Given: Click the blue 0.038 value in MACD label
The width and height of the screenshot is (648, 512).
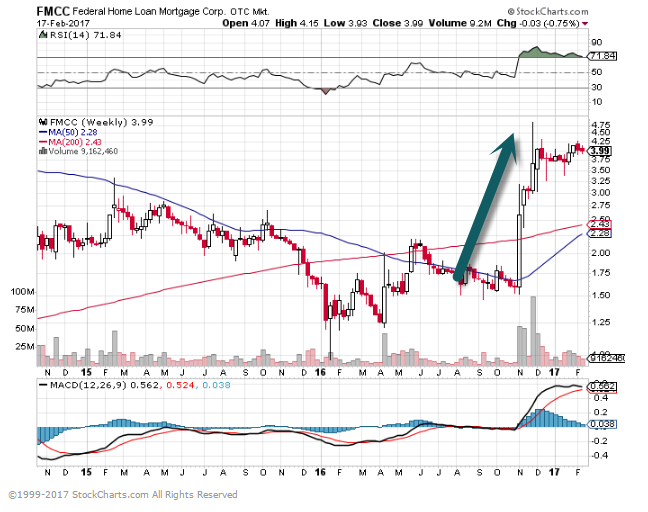Looking at the screenshot, I should coord(215,385).
